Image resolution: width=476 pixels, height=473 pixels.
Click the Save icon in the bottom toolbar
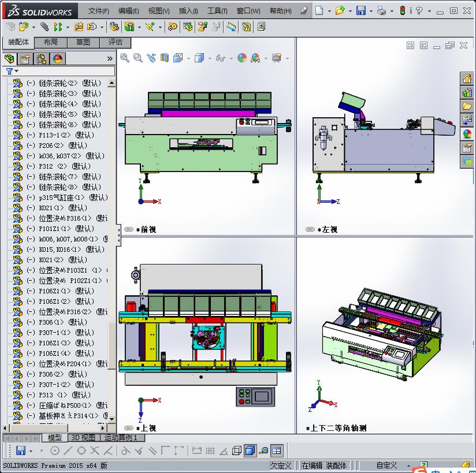pyautogui.click(x=20, y=450)
